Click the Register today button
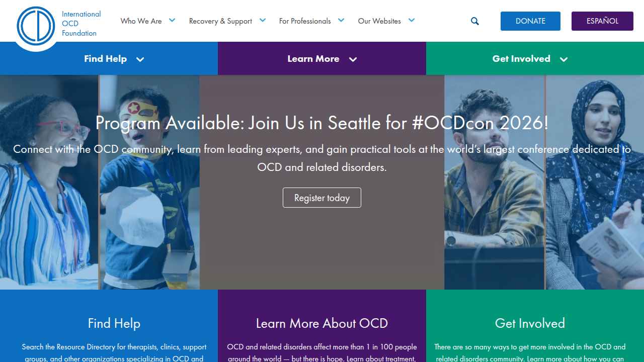Screen dimensions: 644x362 click(322, 198)
